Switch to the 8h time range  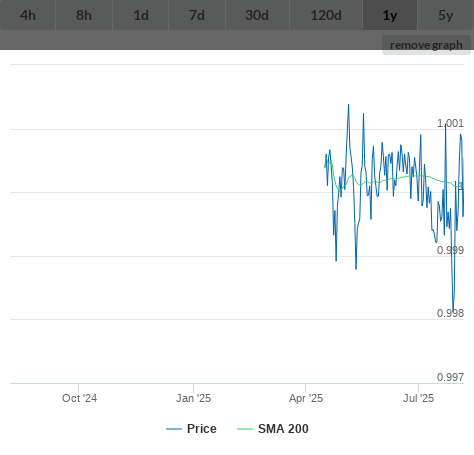84,15
